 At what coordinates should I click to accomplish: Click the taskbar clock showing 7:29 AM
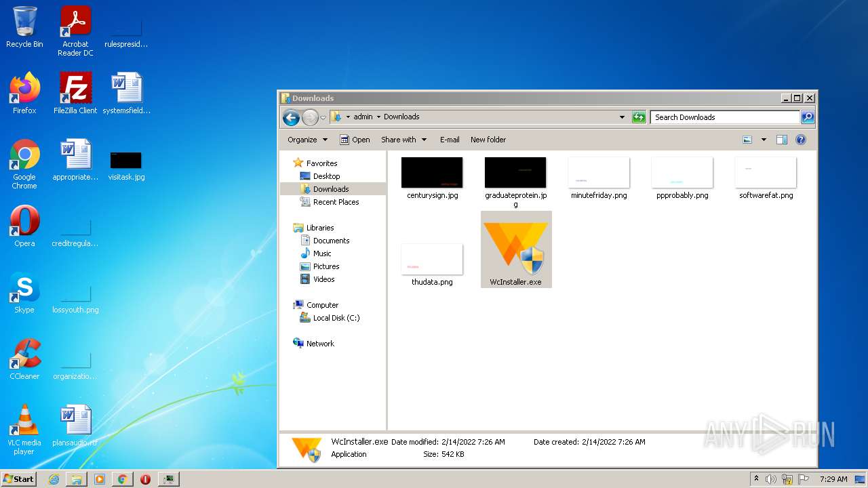click(x=833, y=479)
